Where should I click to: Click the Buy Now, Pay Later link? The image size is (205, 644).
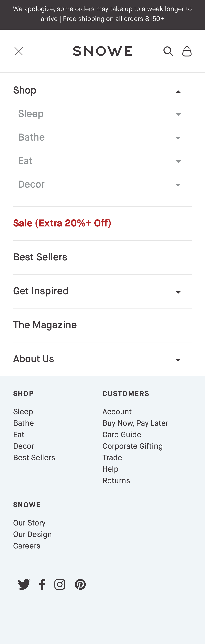coord(135,423)
